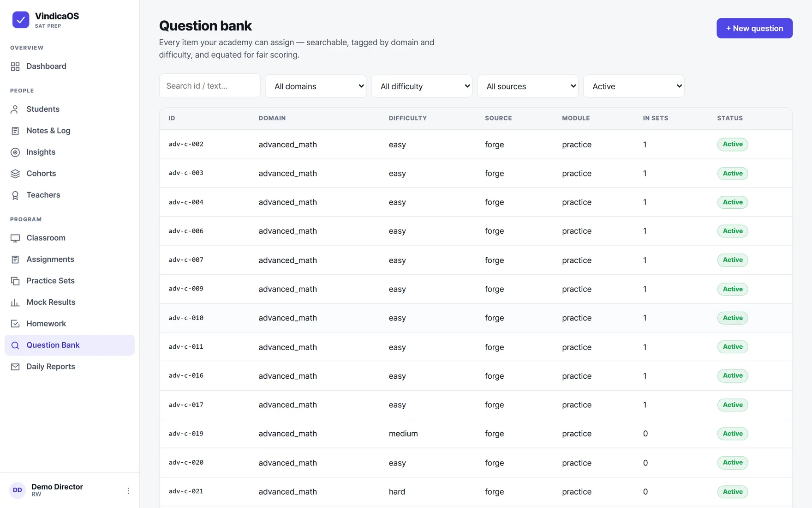Open the user options three-dot menu
Image resolution: width=812 pixels, height=508 pixels.
pyautogui.click(x=128, y=490)
